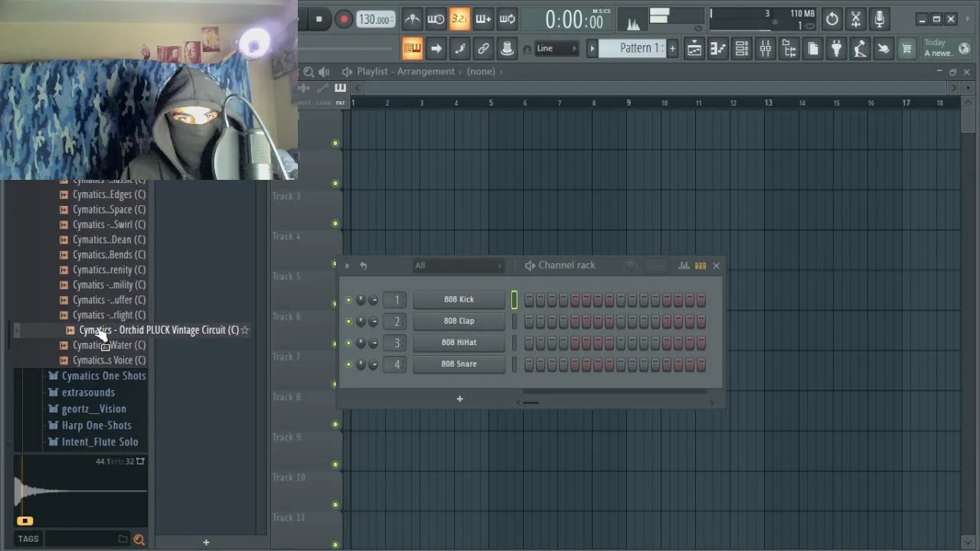Image resolution: width=980 pixels, height=551 pixels.
Task: Click the link icon in toolbar
Action: pos(483,49)
